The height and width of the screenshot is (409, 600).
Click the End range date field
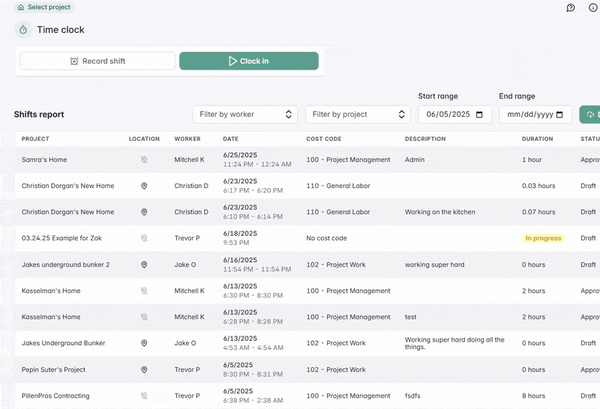coord(536,114)
